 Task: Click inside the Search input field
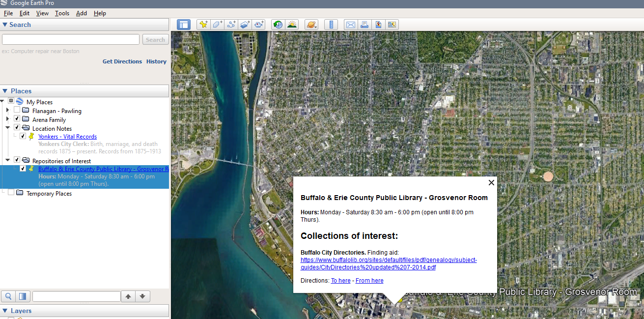pyautogui.click(x=71, y=40)
